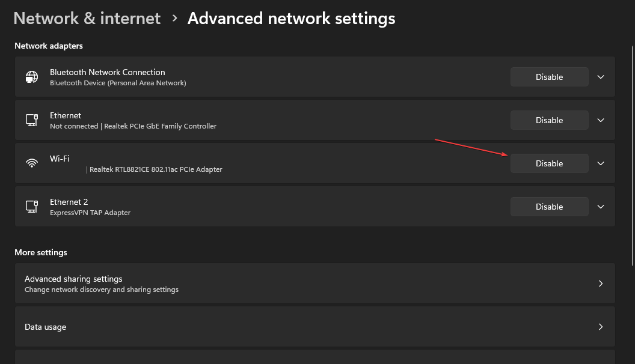
Task: Disable the ExpressVPN TAP Adapter
Action: (549, 206)
